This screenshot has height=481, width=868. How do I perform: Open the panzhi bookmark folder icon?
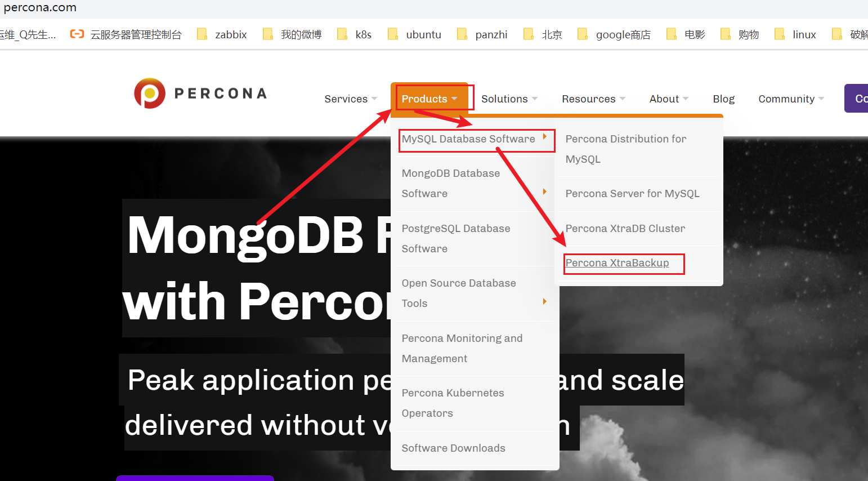coord(462,34)
